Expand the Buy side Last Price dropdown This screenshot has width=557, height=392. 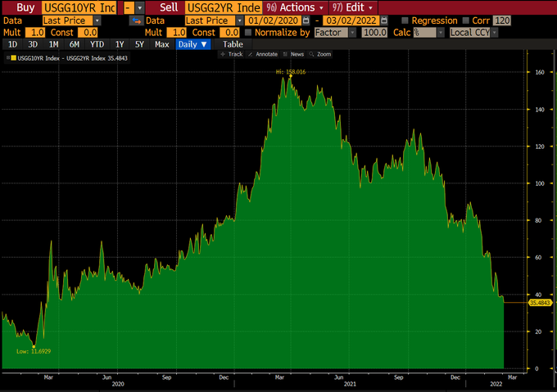[x=97, y=20]
